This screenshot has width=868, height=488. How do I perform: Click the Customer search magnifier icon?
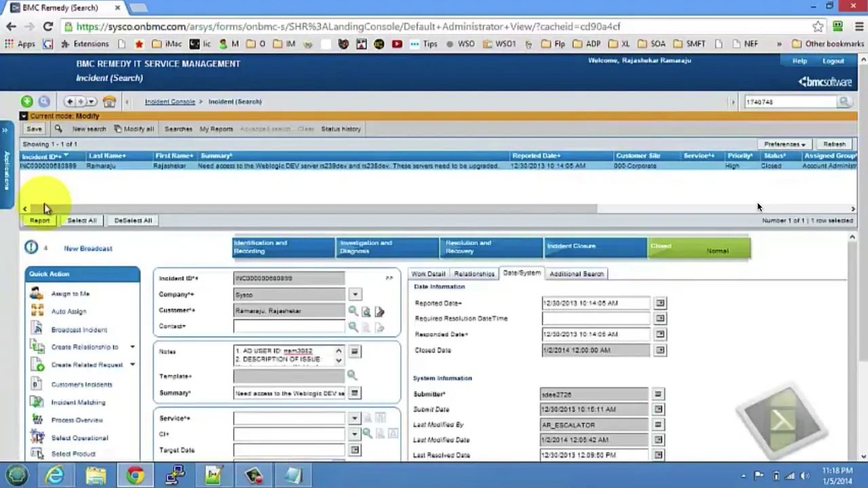pyautogui.click(x=353, y=311)
